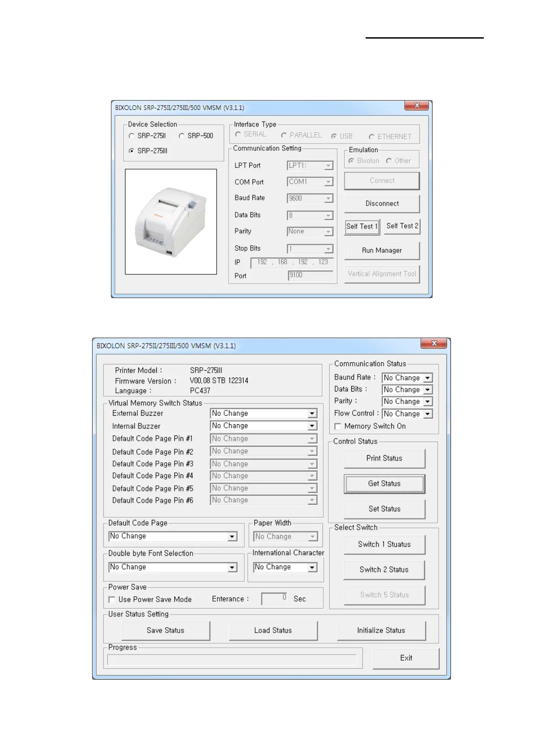Open the Paper Width dropdown

pos(285,536)
